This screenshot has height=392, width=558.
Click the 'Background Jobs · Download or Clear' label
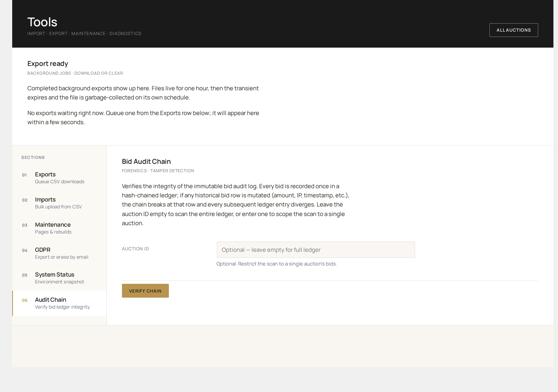pyautogui.click(x=75, y=73)
